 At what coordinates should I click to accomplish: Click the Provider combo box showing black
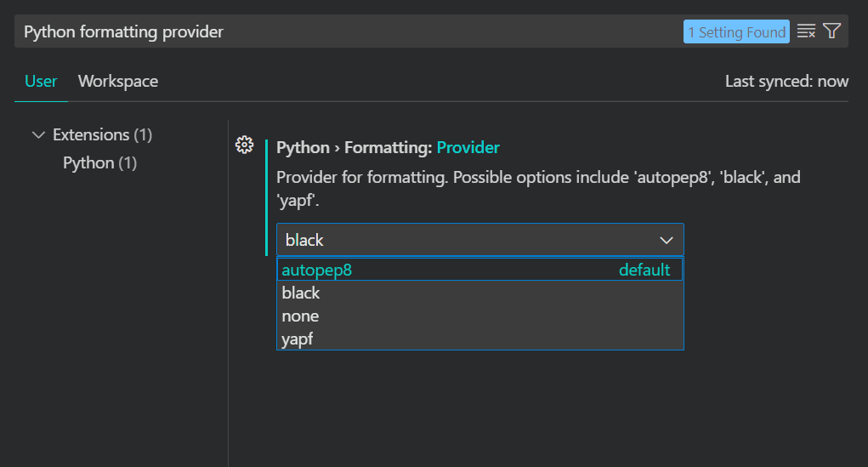[468, 240]
